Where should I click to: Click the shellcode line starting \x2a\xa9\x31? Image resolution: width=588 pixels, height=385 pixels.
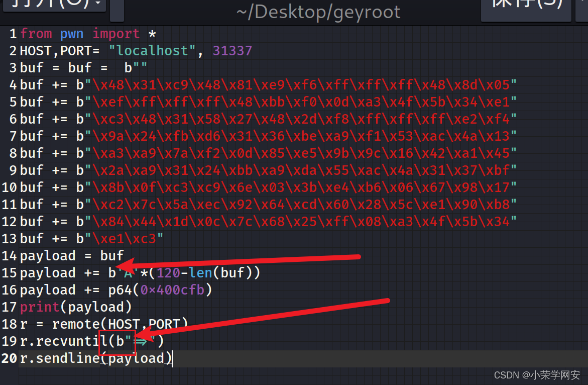pos(269,170)
